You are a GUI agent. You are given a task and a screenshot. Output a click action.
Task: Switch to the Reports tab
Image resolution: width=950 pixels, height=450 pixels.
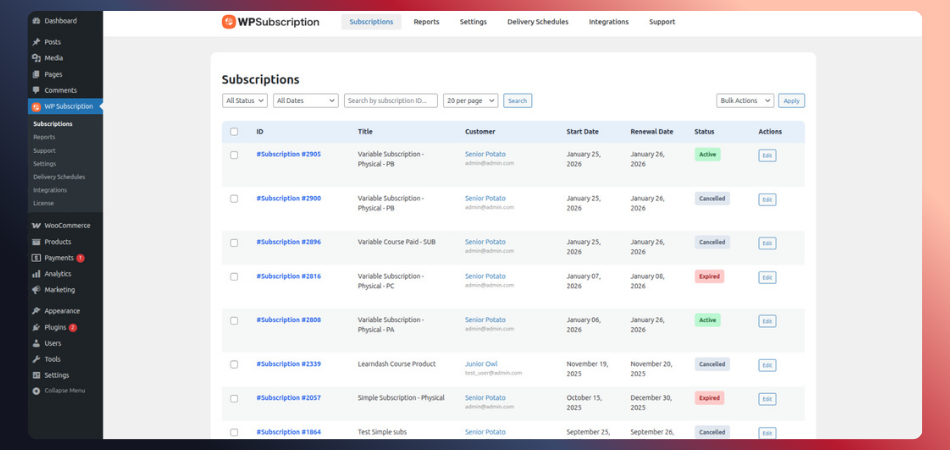426,22
